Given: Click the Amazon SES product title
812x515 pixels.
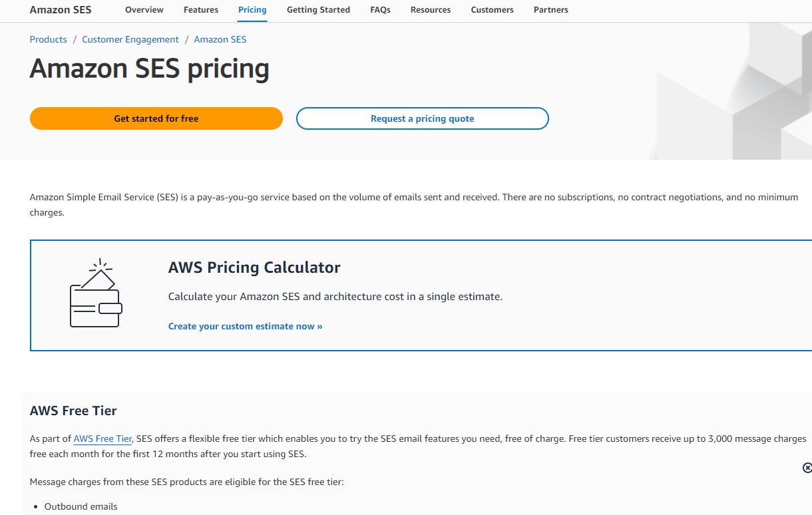Looking at the screenshot, I should coord(61,10).
